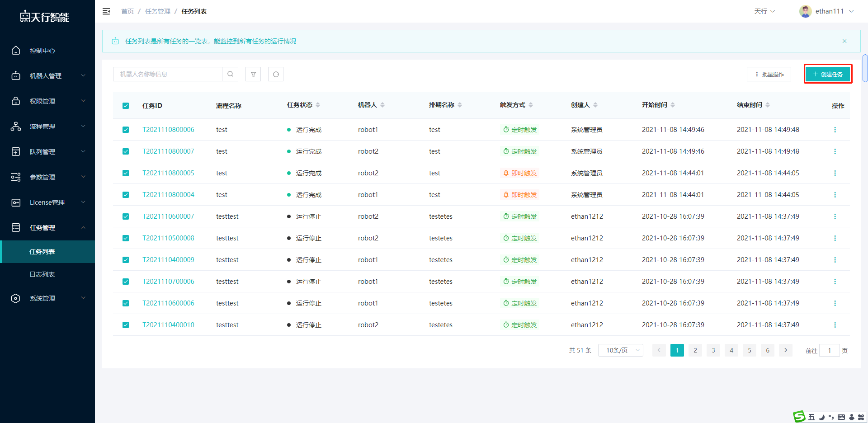This screenshot has width=868, height=423.
Task: Open the 天行 tenant dropdown
Action: point(764,11)
